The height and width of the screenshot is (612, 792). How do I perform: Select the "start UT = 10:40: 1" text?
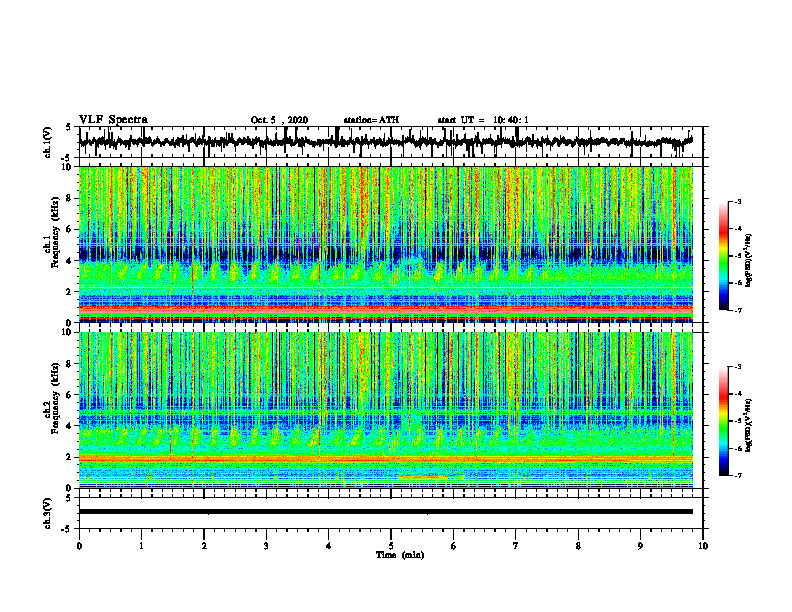coord(483,120)
